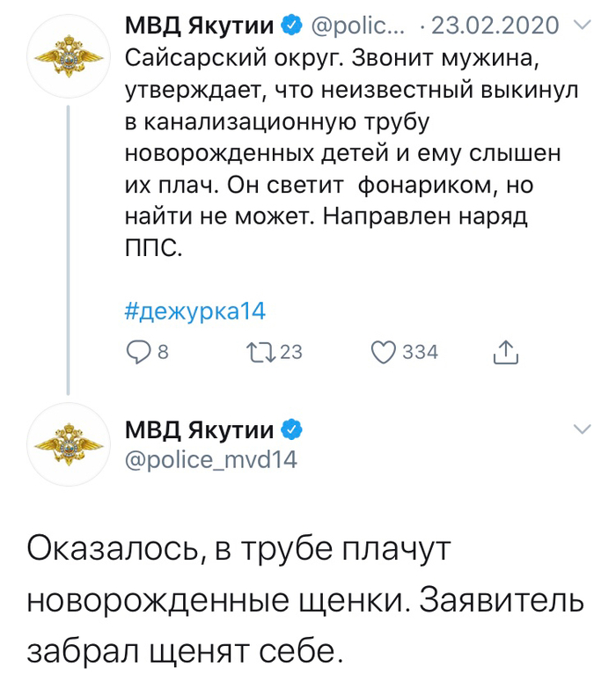Click verified badge in the first tweet header
The height and width of the screenshot is (696, 616).
coord(291,26)
